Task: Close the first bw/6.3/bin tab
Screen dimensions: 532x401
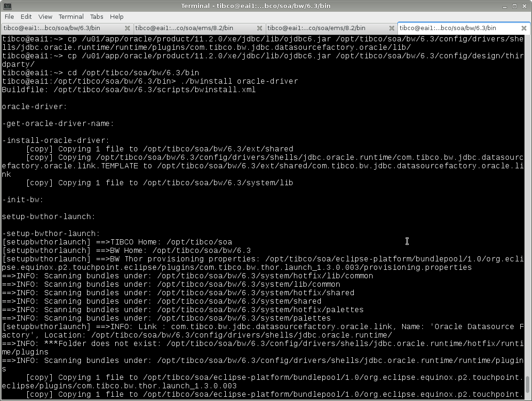Action: coord(127,28)
